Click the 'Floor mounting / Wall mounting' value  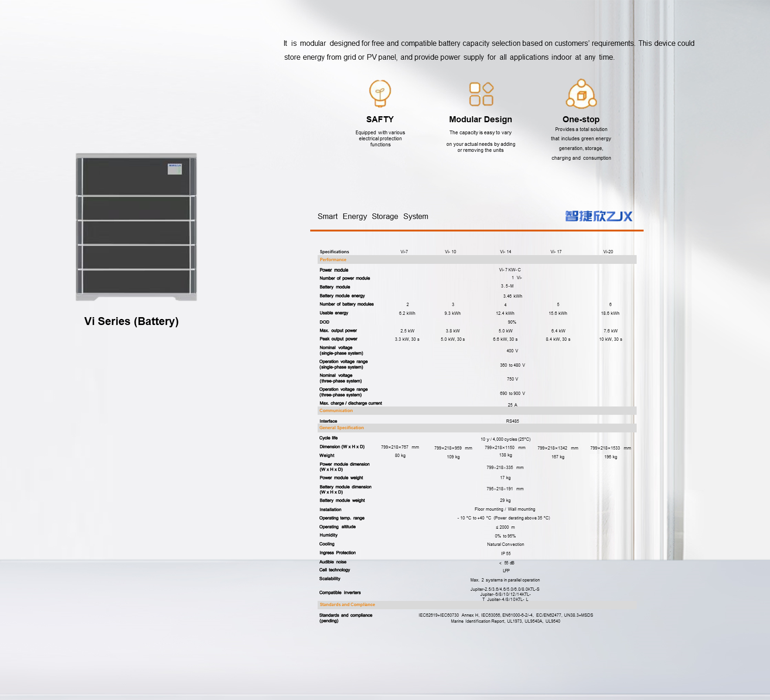[x=505, y=509]
